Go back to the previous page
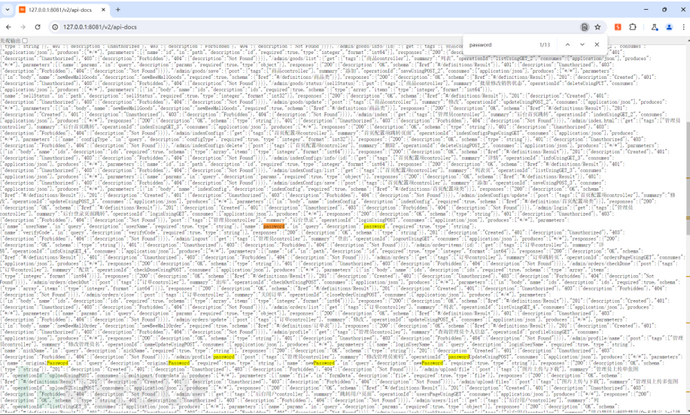The height and width of the screenshot is (415, 690). tap(9, 27)
